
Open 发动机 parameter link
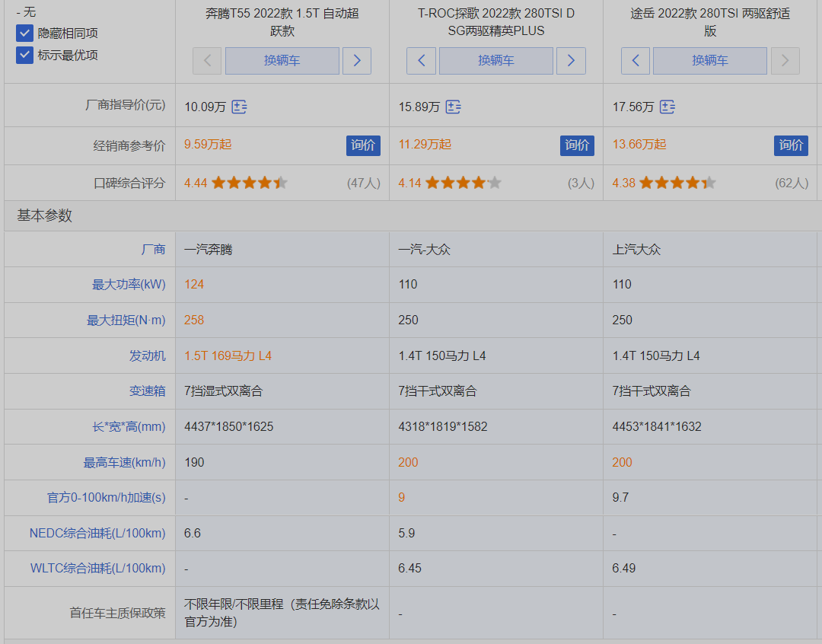click(148, 355)
